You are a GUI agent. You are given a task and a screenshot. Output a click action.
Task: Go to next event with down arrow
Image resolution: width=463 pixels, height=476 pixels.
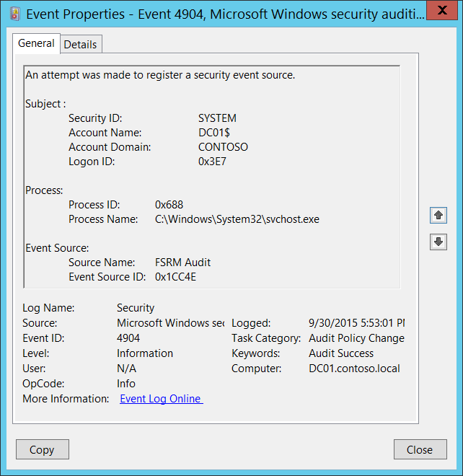pos(438,242)
